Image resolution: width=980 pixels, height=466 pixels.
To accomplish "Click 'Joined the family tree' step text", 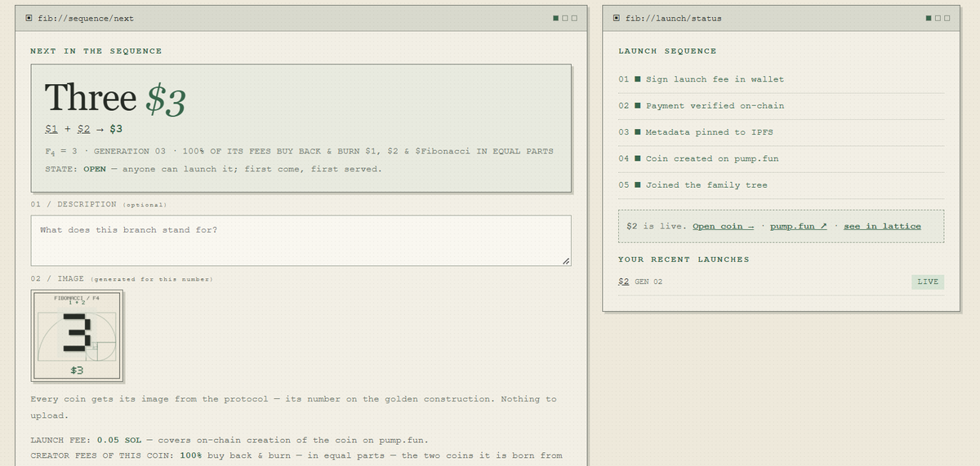I will pos(706,184).
